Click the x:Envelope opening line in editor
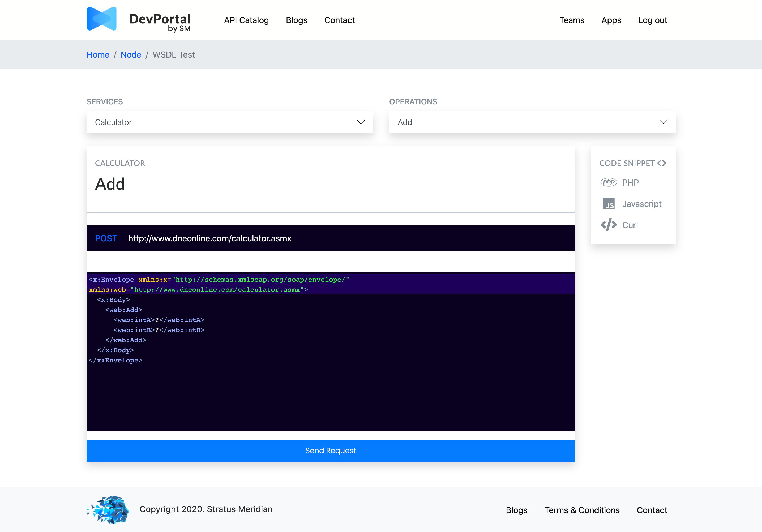 click(219, 280)
